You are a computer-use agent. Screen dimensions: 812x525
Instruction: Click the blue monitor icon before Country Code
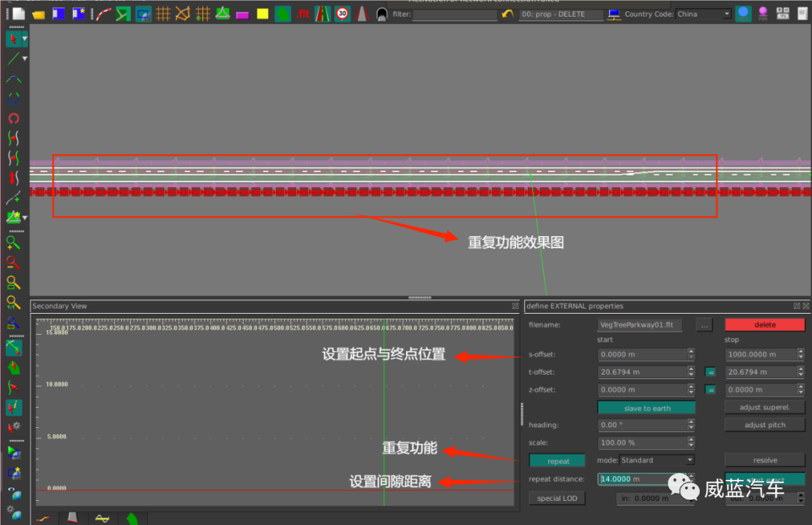[614, 14]
